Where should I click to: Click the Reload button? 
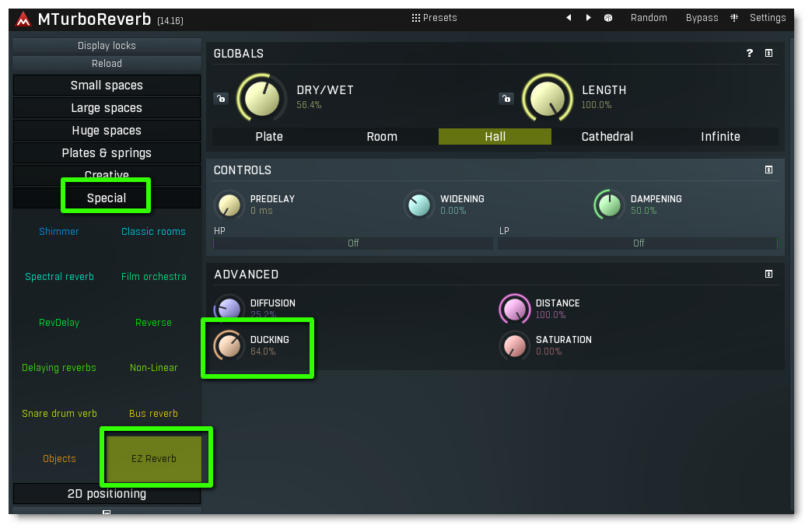[107, 63]
